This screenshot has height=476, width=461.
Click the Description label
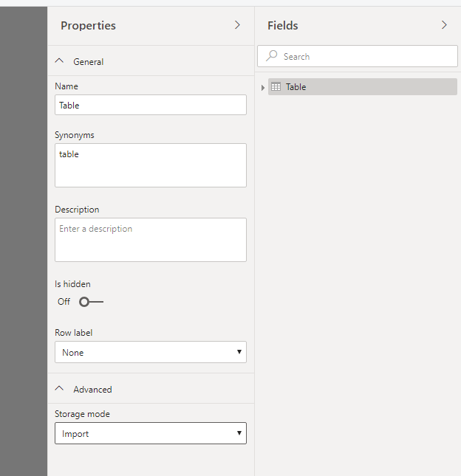coord(77,210)
